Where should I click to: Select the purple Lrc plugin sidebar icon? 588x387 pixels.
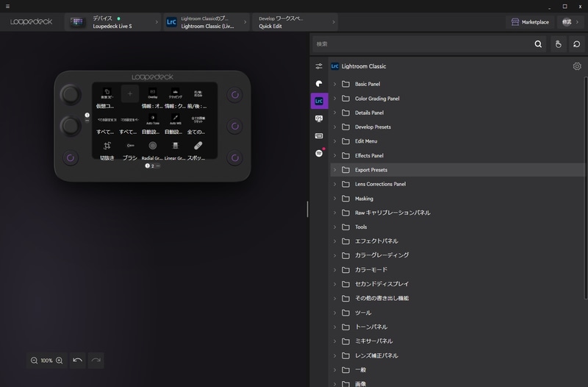[319, 101]
